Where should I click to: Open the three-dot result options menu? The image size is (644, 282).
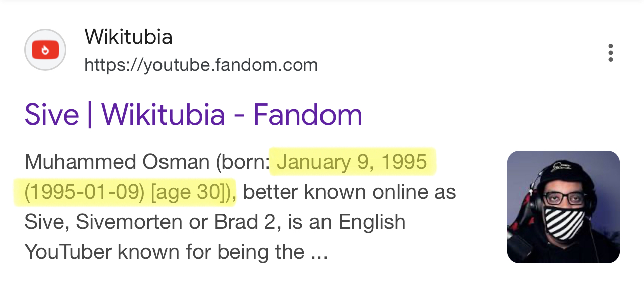(610, 53)
